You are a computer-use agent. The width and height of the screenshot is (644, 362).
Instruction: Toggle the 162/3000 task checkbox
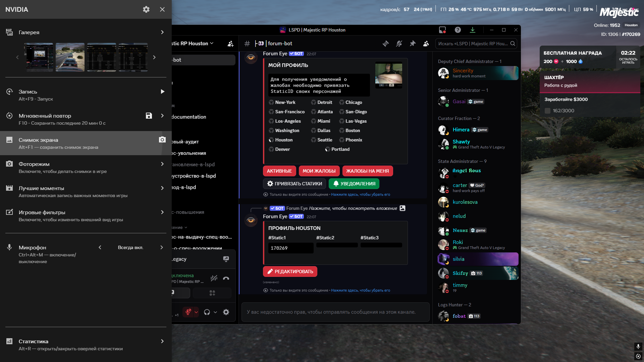547,111
